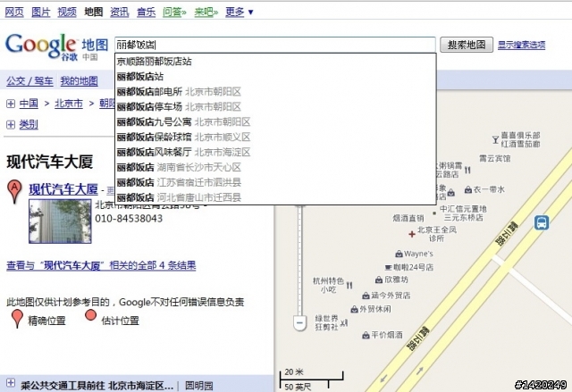The image size is (572, 392).
Task: Click the 杭州特色小吃 restaurant icon
Action: tap(349, 285)
